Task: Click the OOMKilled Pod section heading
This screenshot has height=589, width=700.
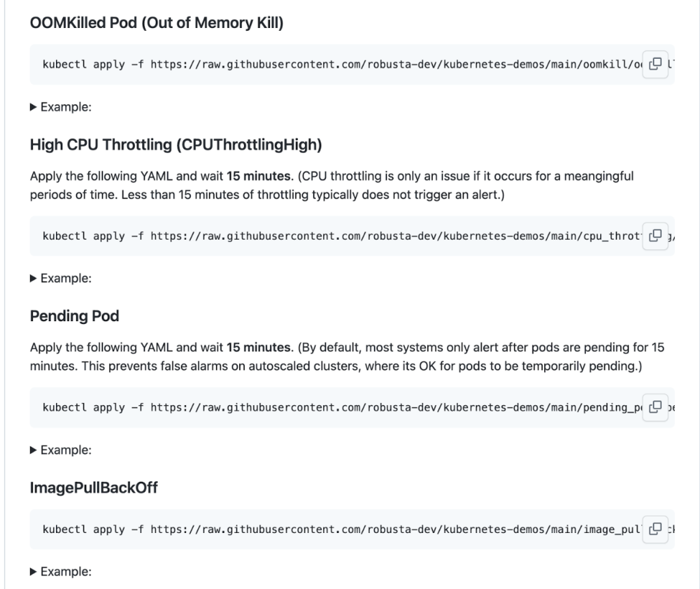Action: (157, 23)
